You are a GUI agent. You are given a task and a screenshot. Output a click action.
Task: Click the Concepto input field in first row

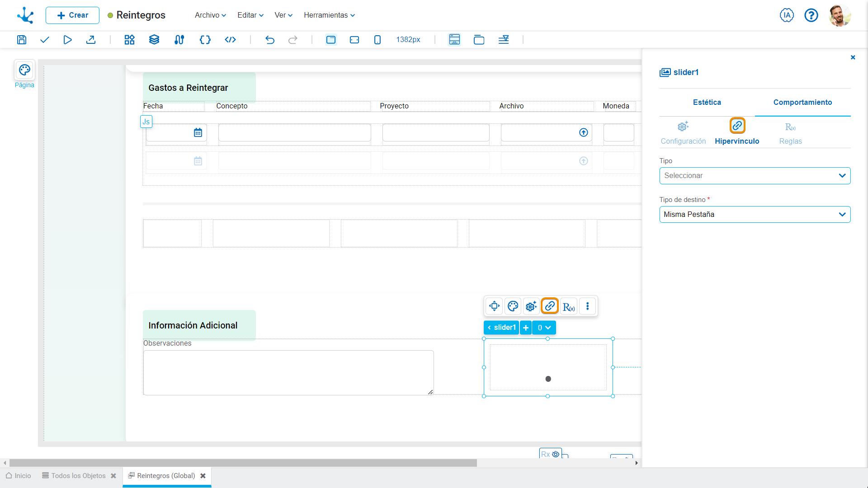(295, 133)
